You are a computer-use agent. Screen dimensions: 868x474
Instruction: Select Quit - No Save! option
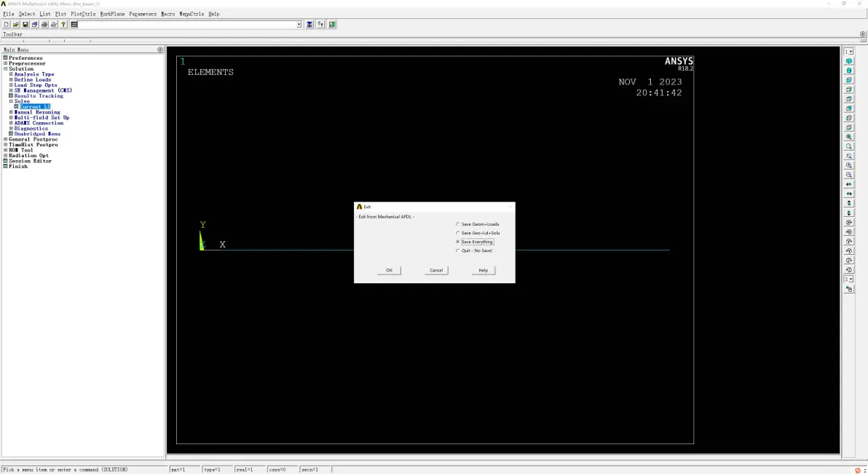(458, 250)
